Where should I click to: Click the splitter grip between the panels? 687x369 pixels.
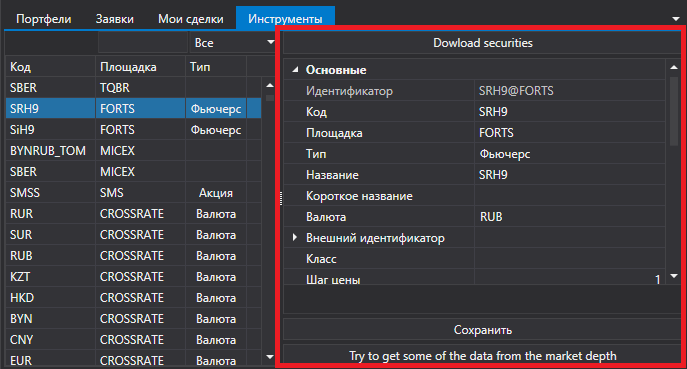coord(280,198)
